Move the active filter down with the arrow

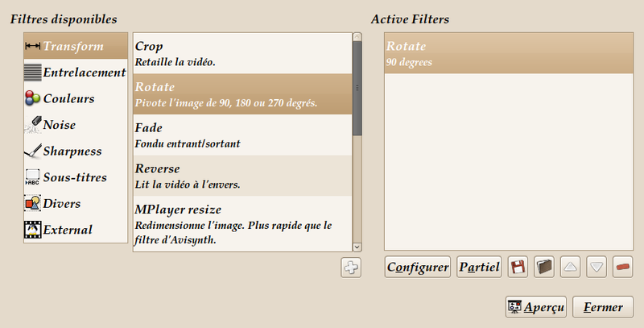[x=597, y=267]
